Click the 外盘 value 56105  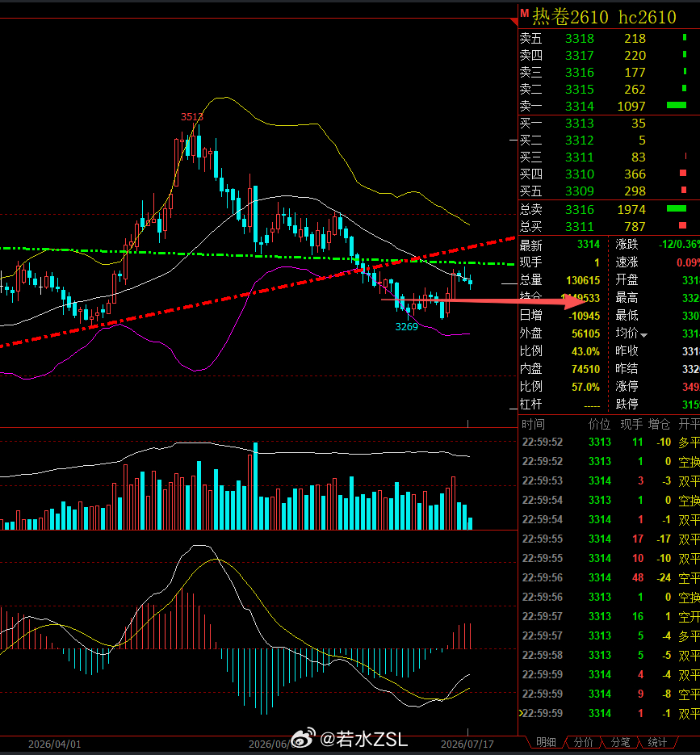586,333
